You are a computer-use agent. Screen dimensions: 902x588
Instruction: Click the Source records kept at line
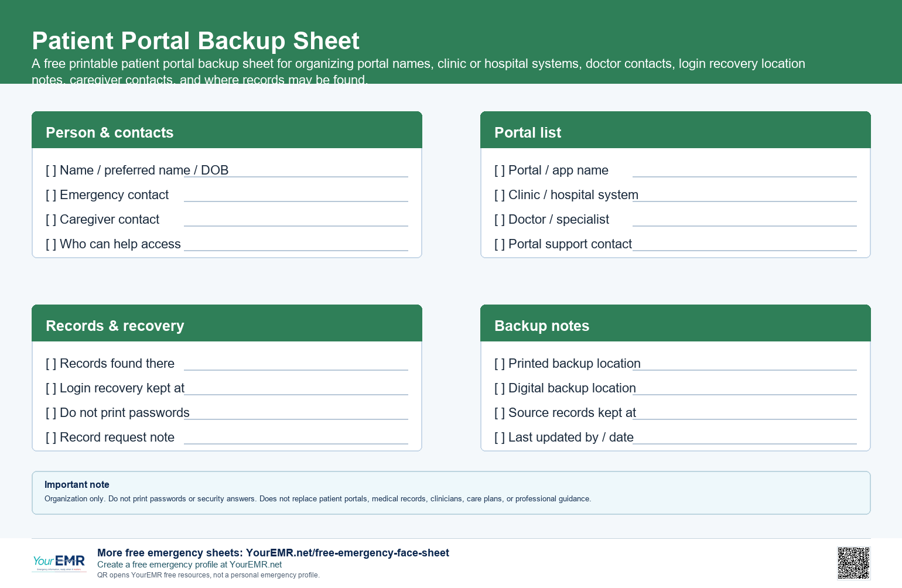pyautogui.click(x=744, y=419)
